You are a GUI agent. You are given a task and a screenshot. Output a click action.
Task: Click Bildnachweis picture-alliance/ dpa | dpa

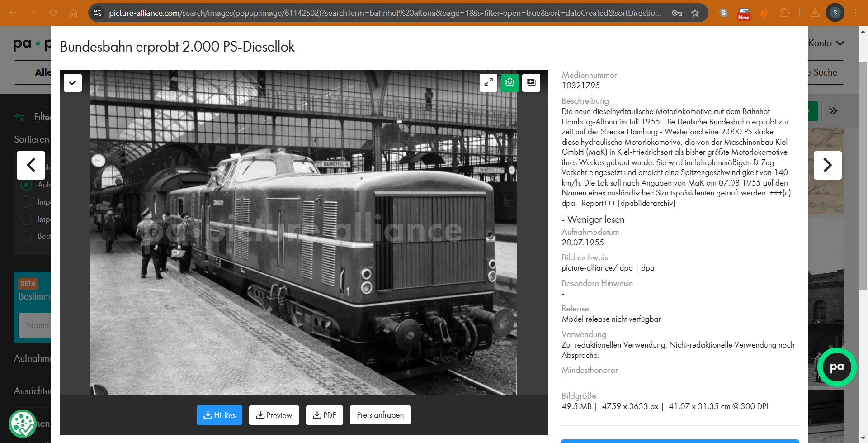[x=608, y=268]
